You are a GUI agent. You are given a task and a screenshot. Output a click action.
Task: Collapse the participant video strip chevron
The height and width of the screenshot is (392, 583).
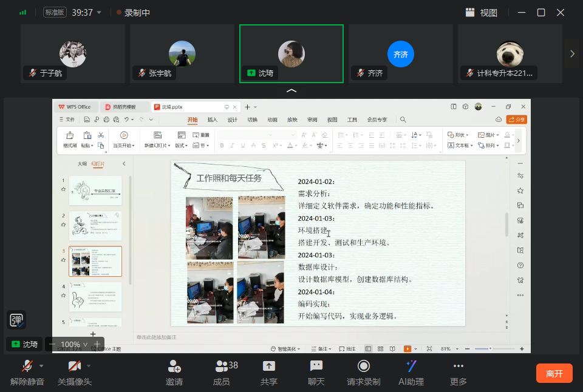[291, 90]
